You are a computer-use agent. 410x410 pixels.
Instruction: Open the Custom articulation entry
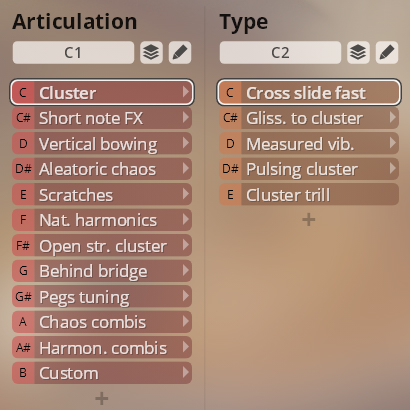pos(102,373)
